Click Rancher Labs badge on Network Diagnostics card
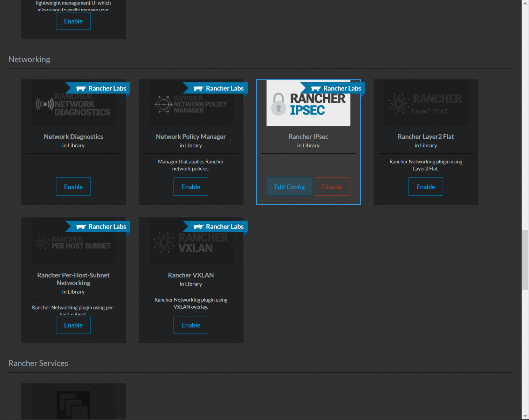 pos(98,88)
